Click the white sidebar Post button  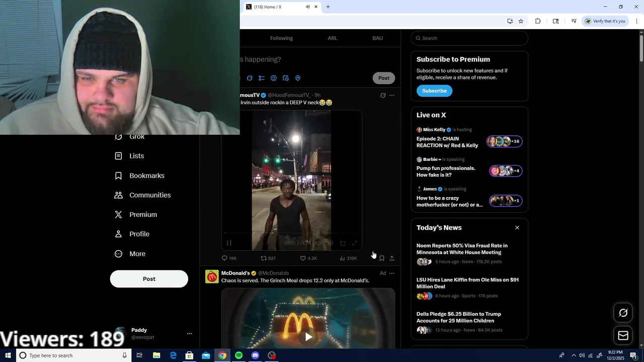pyautogui.click(x=149, y=279)
